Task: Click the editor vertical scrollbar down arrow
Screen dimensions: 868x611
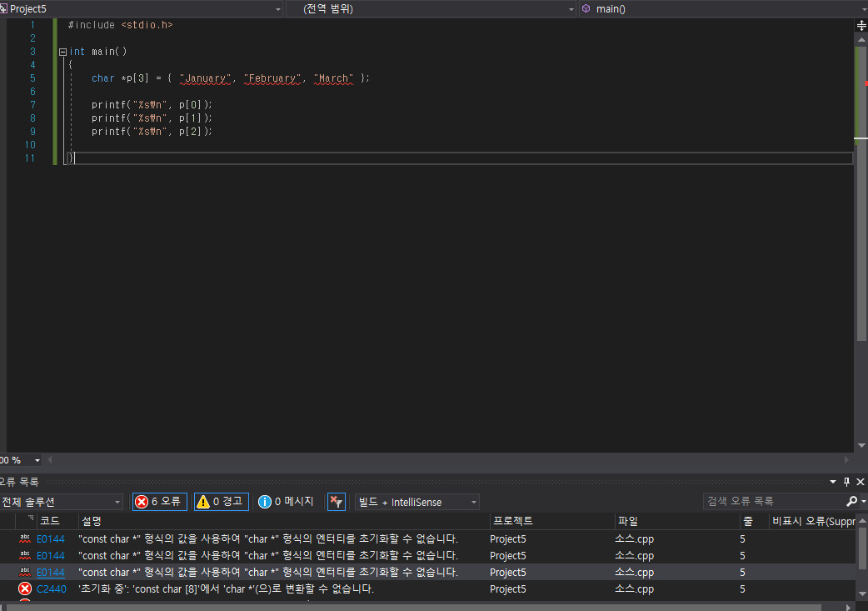Action: [x=861, y=445]
